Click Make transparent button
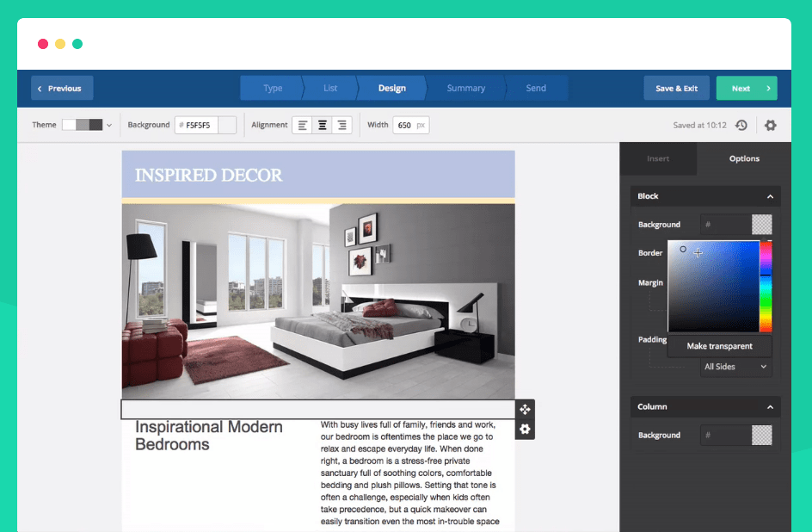The width and height of the screenshot is (812, 532). (x=719, y=346)
